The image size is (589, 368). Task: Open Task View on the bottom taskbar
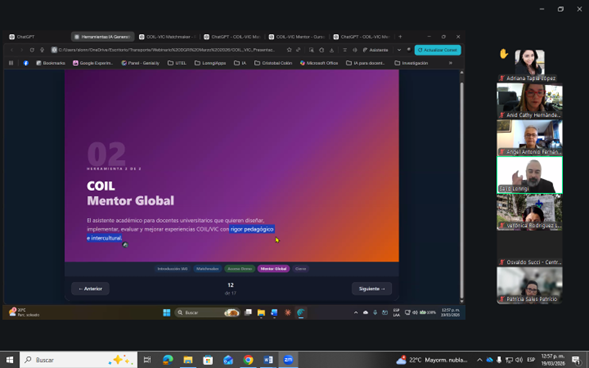pyautogui.click(x=147, y=360)
